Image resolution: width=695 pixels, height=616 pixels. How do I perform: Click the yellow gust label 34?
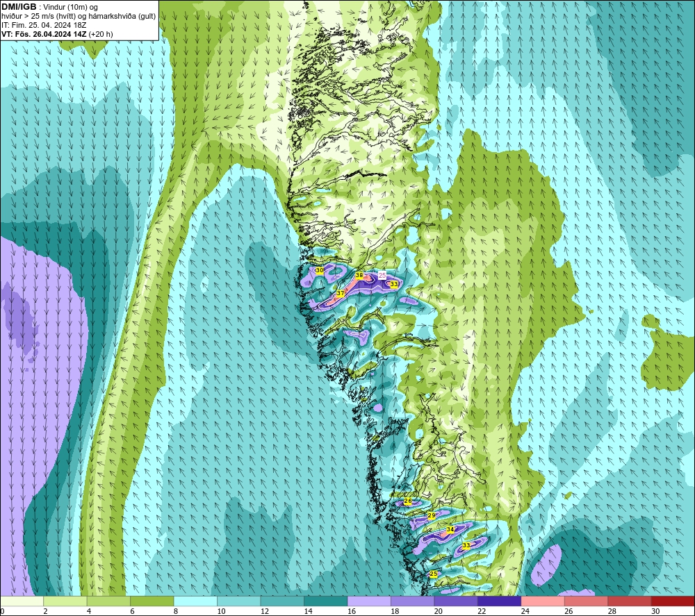pyautogui.click(x=450, y=530)
